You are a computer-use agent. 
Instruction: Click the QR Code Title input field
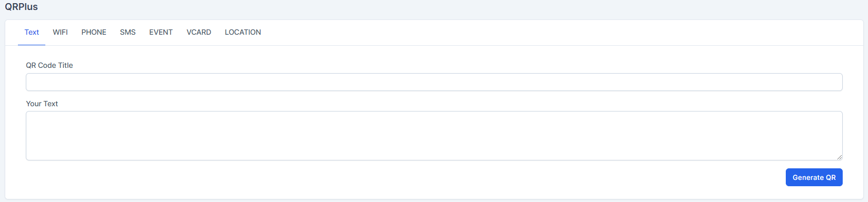434,82
